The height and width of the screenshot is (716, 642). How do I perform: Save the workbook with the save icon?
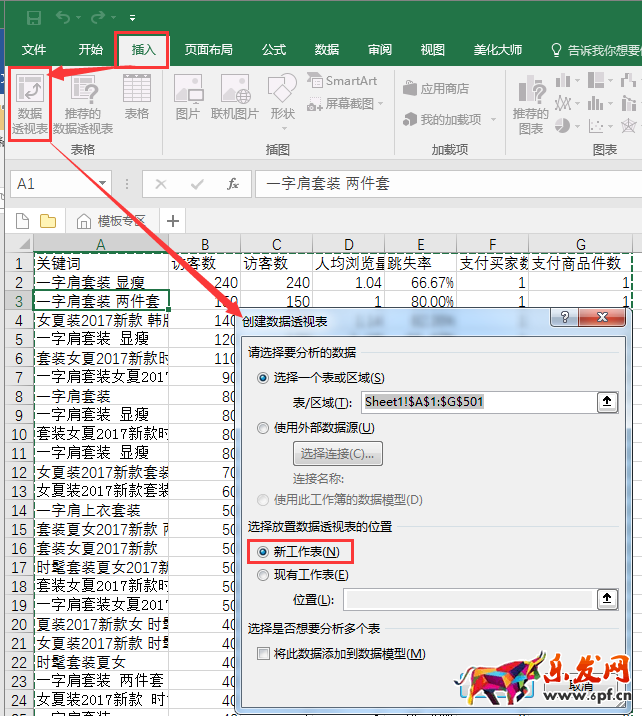click(34, 18)
